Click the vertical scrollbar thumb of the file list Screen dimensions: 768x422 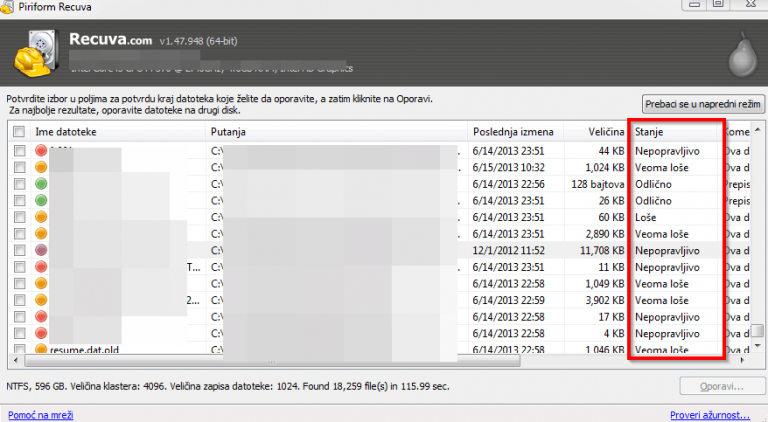758,331
